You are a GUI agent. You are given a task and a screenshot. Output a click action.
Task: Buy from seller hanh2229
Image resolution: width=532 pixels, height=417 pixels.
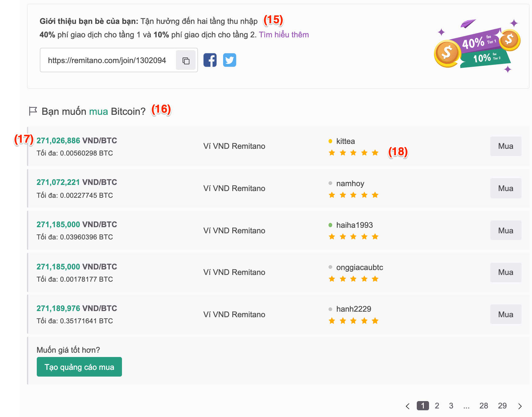coord(506,314)
